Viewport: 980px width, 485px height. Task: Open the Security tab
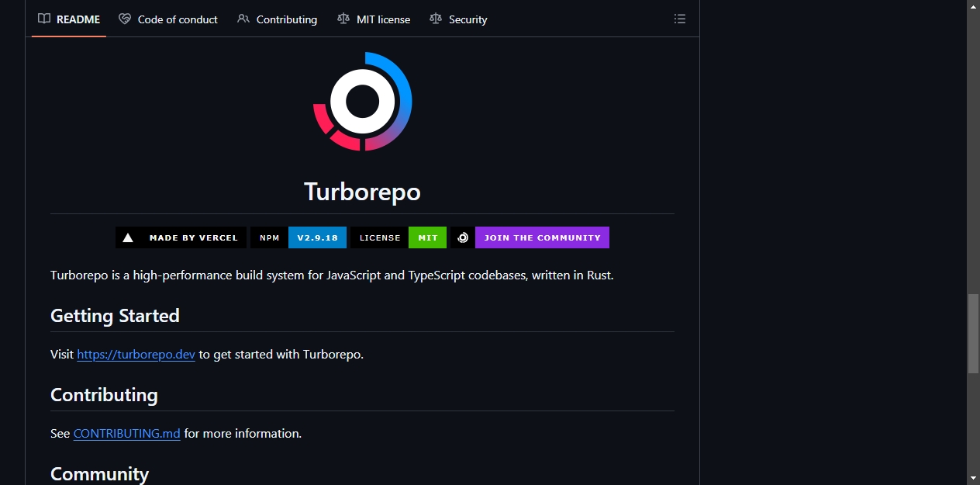[458, 19]
